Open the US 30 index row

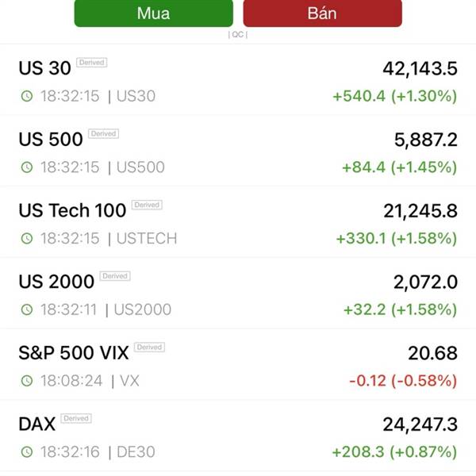click(x=238, y=80)
